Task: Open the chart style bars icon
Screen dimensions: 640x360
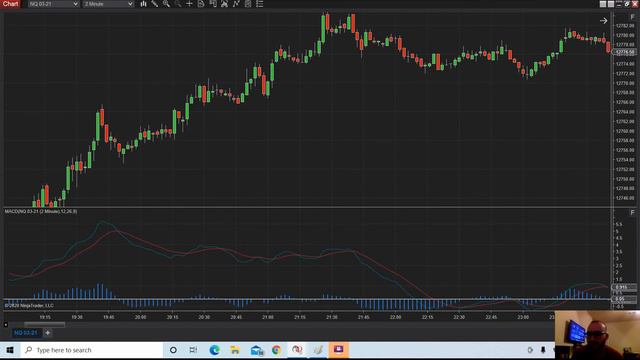Action: coord(143,4)
